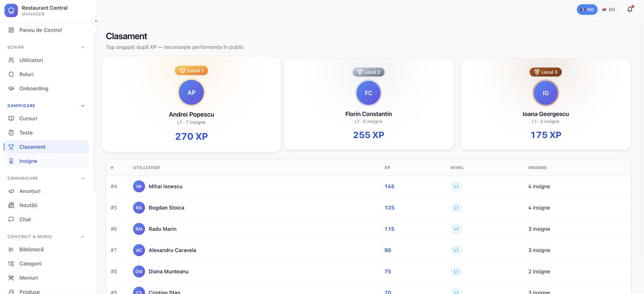Click the 145 XP value
Viewport: 644px width, 294px height.
click(390, 187)
